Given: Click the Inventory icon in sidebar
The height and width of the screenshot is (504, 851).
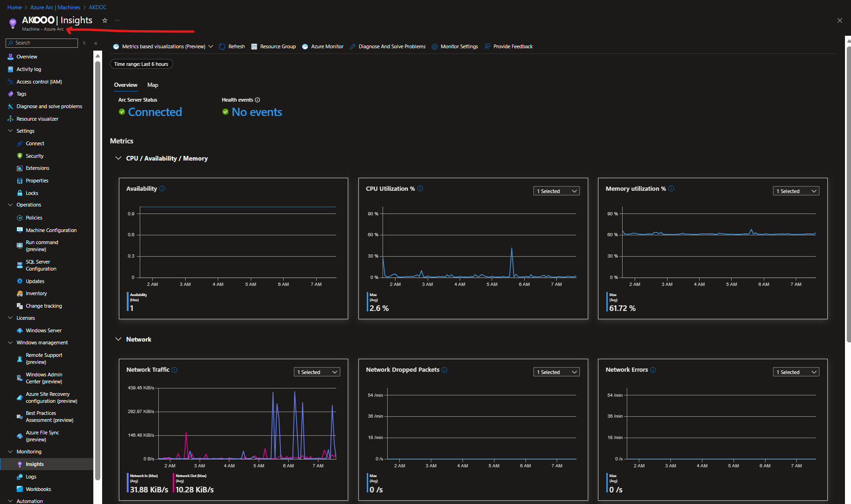Looking at the screenshot, I should pyautogui.click(x=19, y=293).
